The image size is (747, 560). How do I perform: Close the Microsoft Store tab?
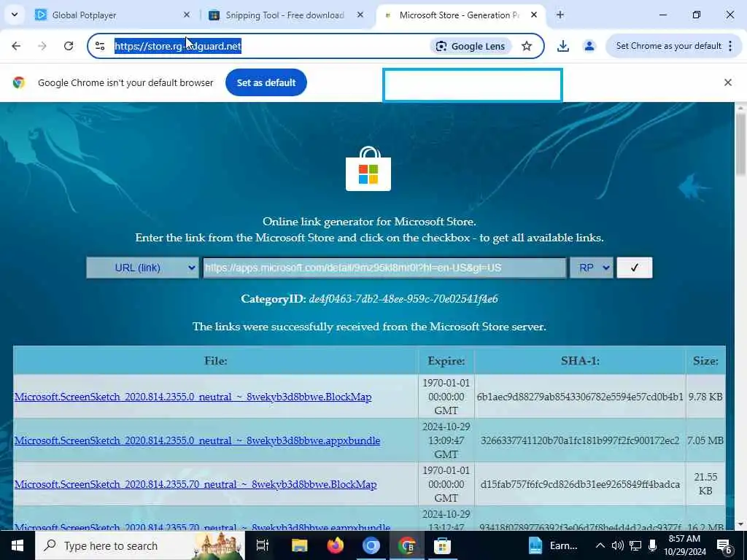[534, 15]
